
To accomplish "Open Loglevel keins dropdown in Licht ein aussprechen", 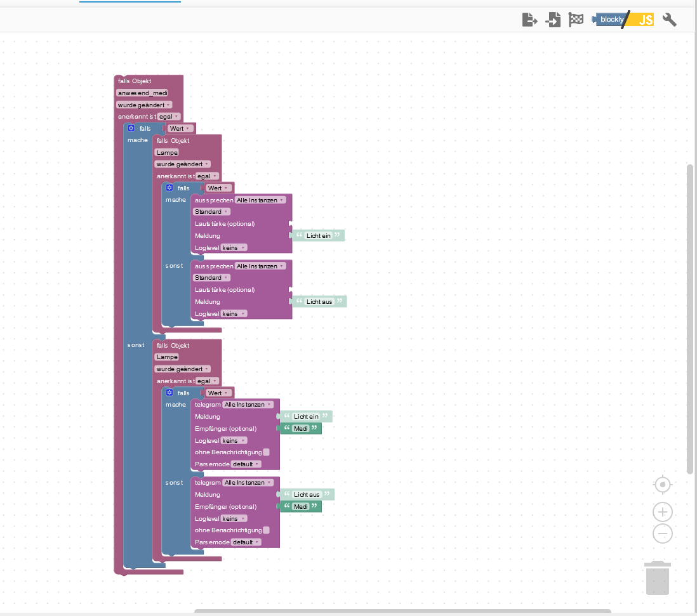I will pos(234,248).
